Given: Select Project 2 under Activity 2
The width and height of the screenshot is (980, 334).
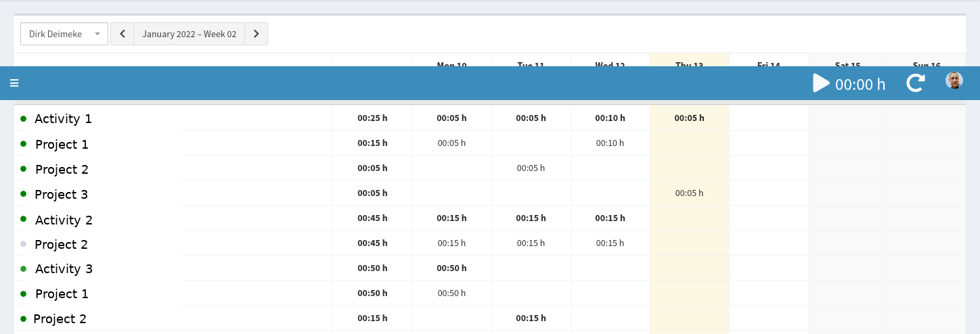Looking at the screenshot, I should [62, 244].
